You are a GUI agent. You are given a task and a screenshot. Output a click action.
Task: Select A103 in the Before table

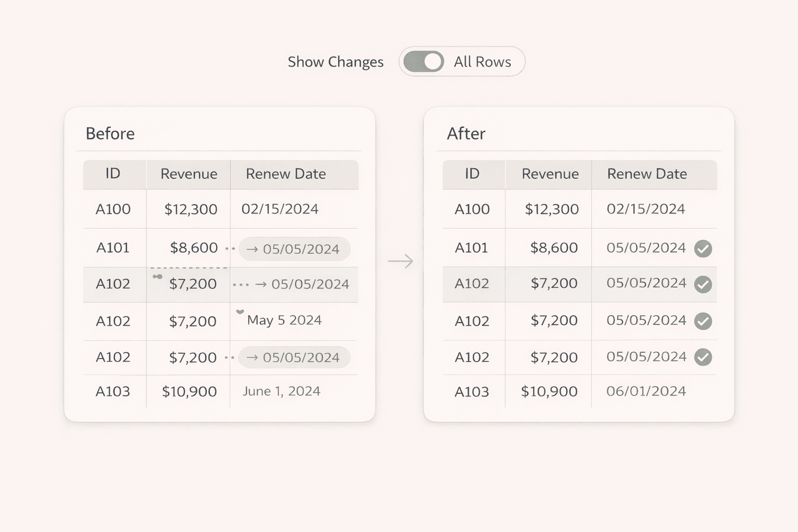click(113, 392)
